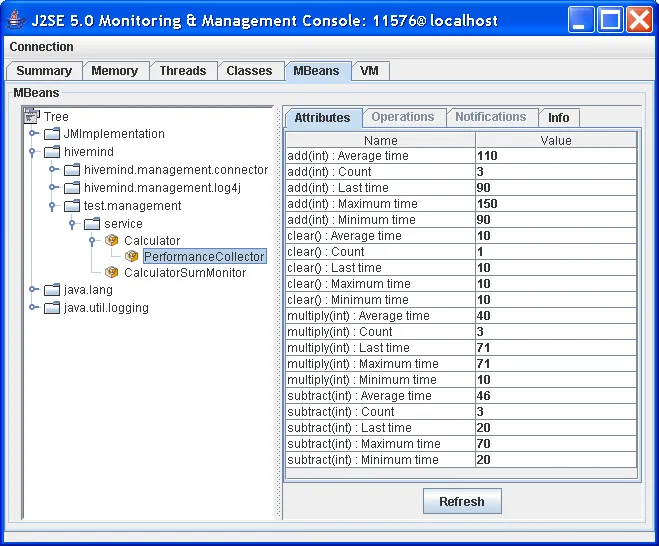The height and width of the screenshot is (546, 659).
Task: Click the JMImplementation folder icon
Action: click(52, 134)
